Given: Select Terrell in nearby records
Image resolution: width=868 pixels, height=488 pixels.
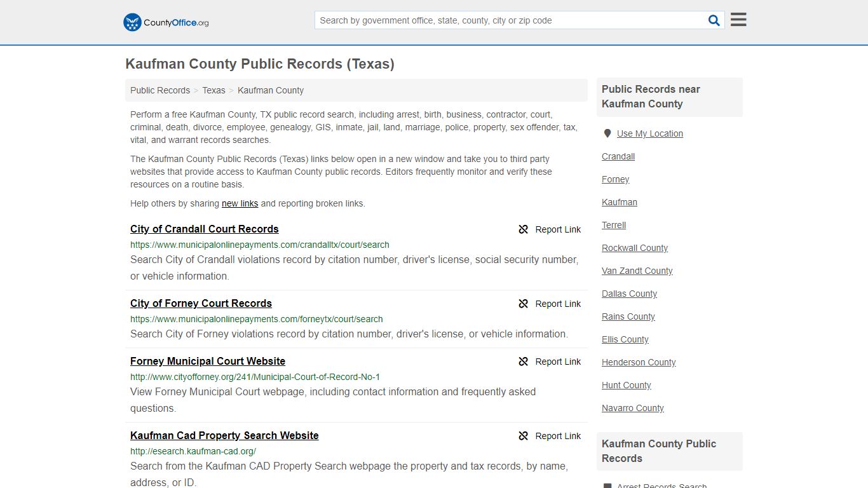Looking at the screenshot, I should click(614, 225).
